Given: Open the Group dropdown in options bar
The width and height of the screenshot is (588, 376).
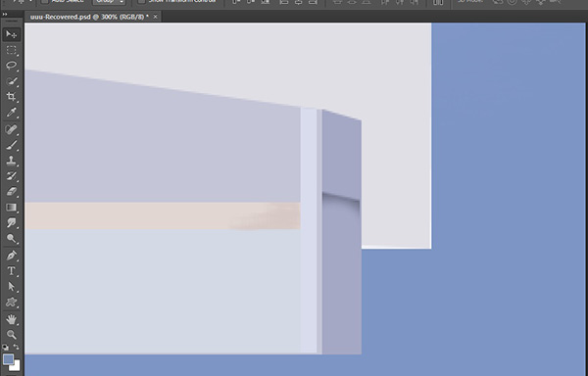Looking at the screenshot, I should coord(109,2).
